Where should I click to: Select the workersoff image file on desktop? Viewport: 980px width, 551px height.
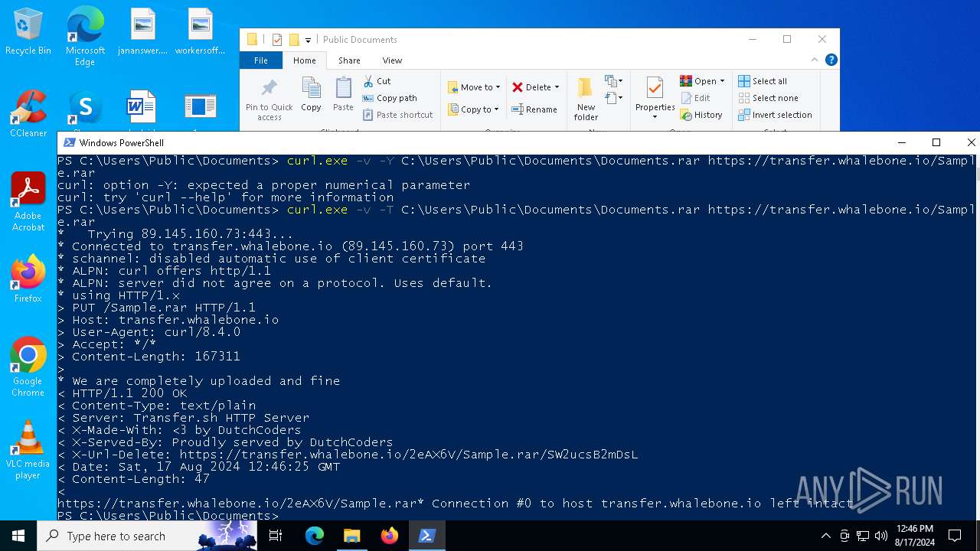pyautogui.click(x=200, y=32)
